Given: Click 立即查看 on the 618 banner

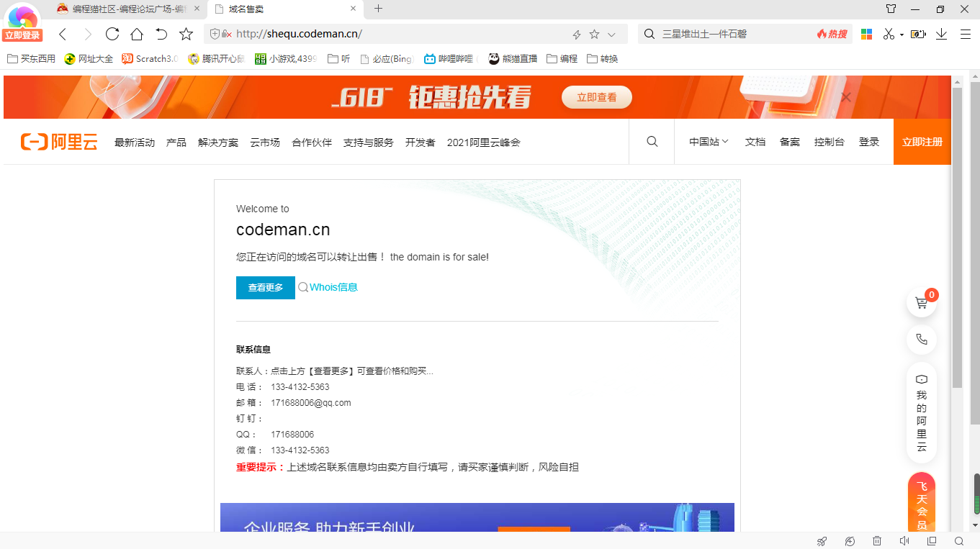Looking at the screenshot, I should tap(597, 97).
